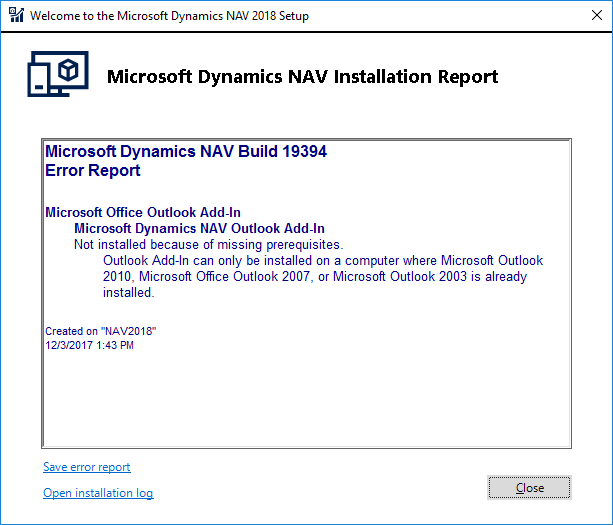This screenshot has width=613, height=525.
Task: Click the Installation Report heading text
Action: pos(302,77)
